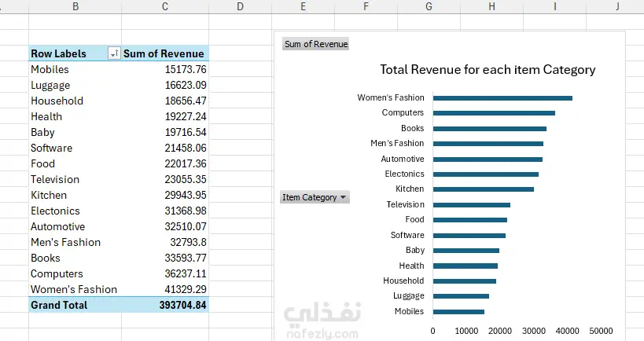644x341 pixels.
Task: Select column B header
Action: coord(75,7)
